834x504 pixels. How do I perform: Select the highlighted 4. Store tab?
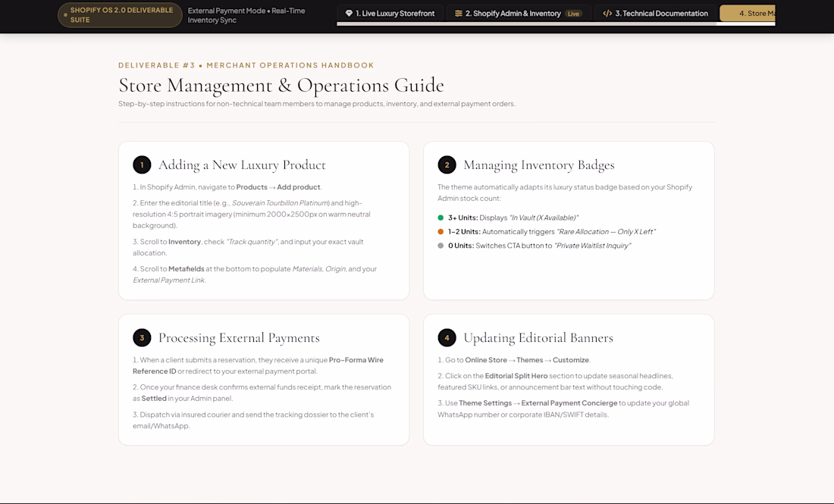(748, 14)
